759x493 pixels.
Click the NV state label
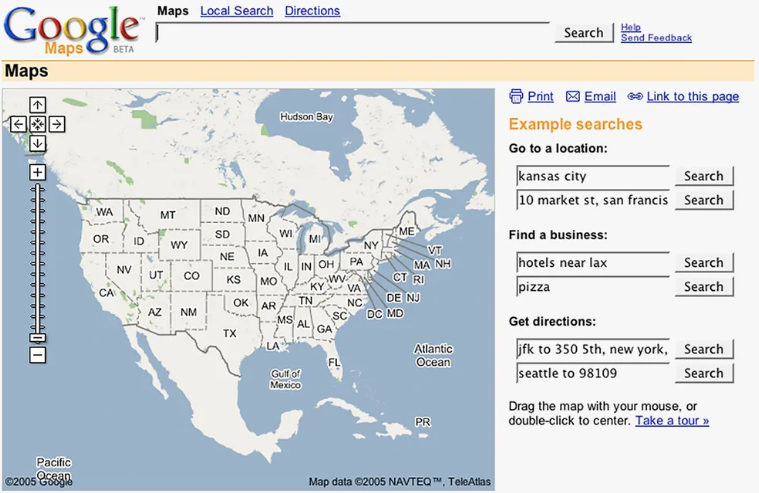pos(124,269)
